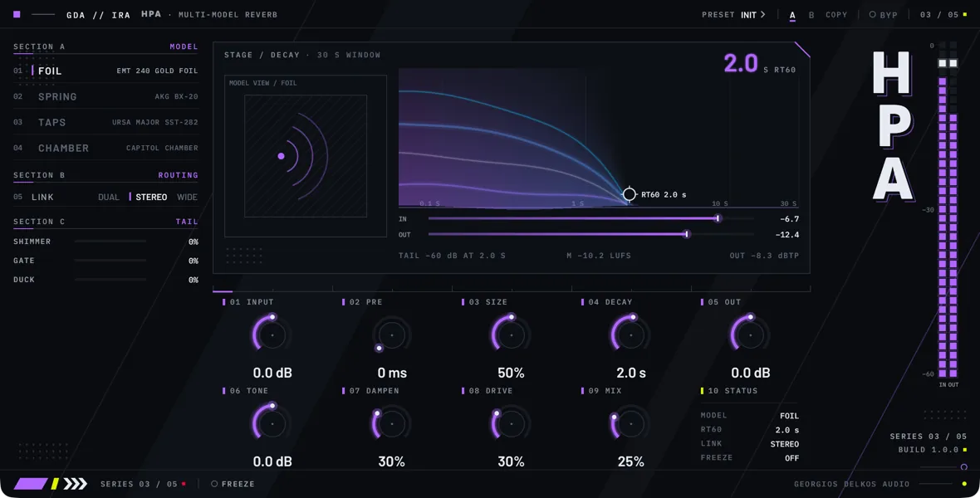Click the GEORGIOS DELKOS AUDIO label
Viewport: 980px width, 498px height.
[852, 484]
